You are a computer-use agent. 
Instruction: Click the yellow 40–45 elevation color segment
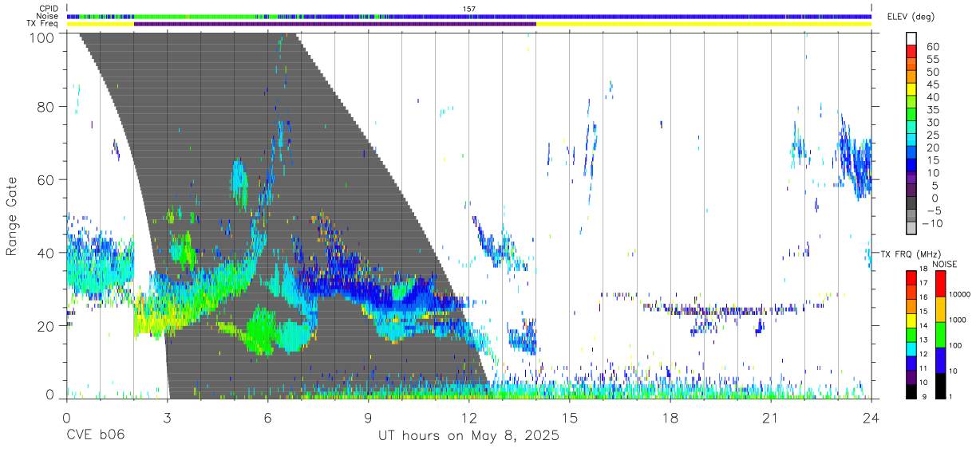(x=911, y=91)
